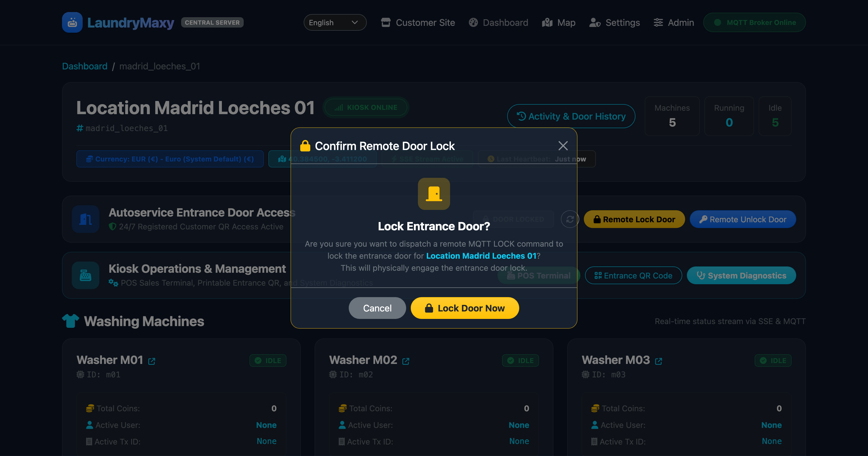The width and height of the screenshot is (868, 456).
Task: Click the Washing Machines t-shirt icon
Action: click(x=70, y=321)
